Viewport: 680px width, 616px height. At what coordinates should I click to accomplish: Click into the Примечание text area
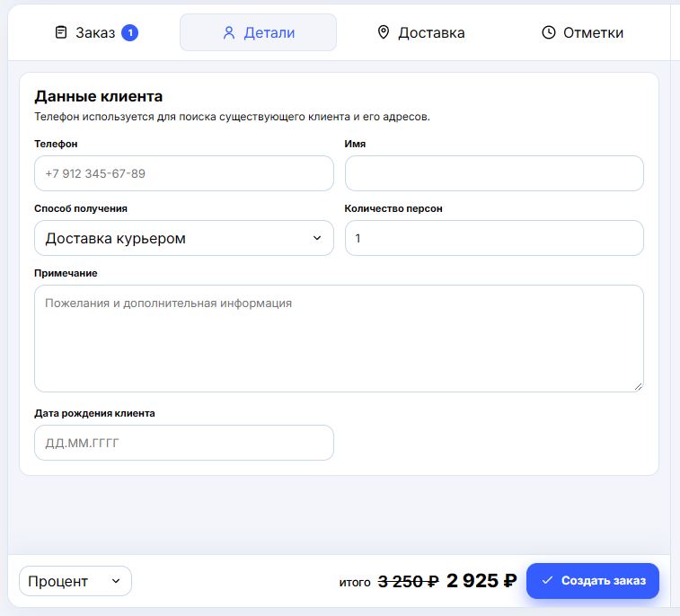pos(339,339)
